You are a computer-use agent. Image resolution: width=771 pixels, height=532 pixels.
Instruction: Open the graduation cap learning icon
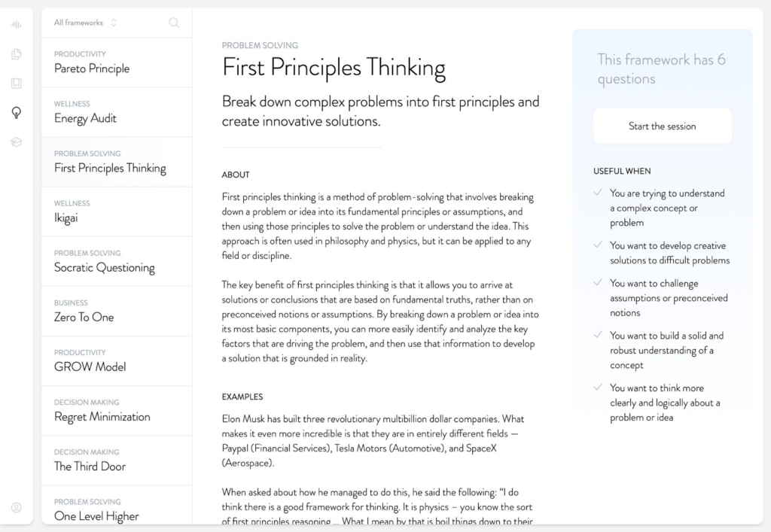[17, 142]
